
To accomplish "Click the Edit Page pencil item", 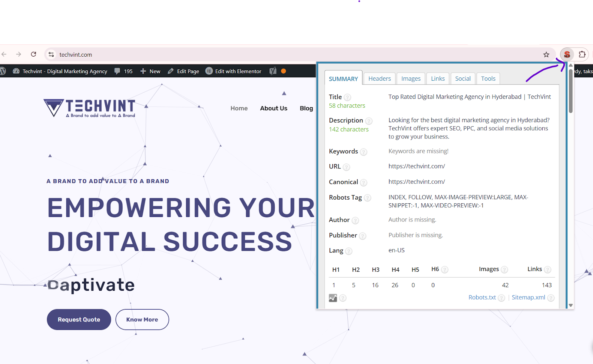I will pyautogui.click(x=183, y=71).
